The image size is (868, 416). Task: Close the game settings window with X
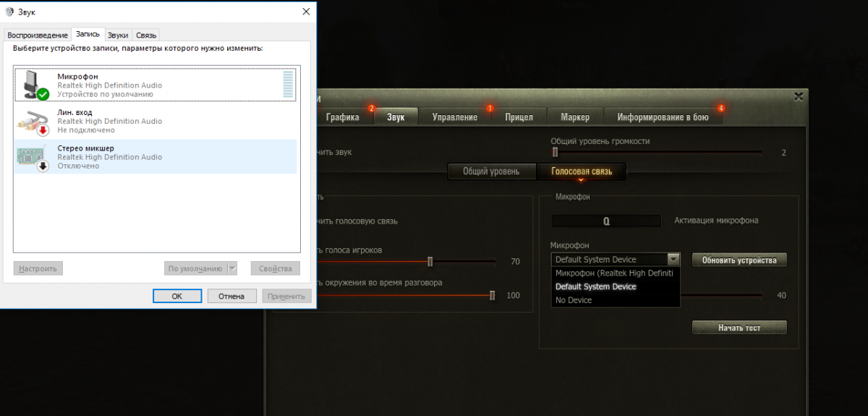(799, 96)
